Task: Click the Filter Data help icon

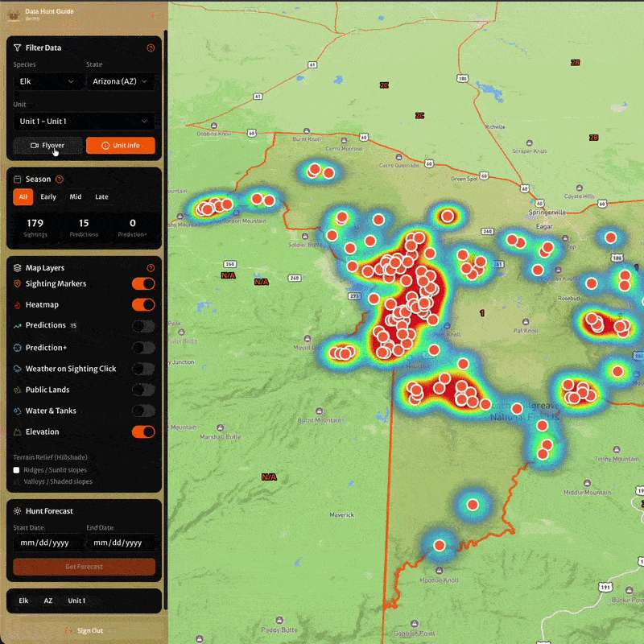Action: (x=151, y=48)
